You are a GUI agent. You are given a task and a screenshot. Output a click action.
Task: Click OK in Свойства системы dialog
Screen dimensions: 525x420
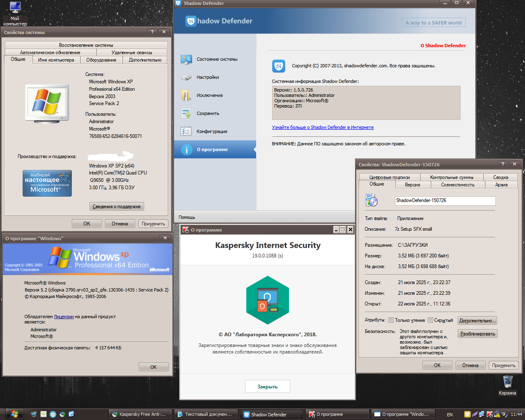tap(87, 224)
